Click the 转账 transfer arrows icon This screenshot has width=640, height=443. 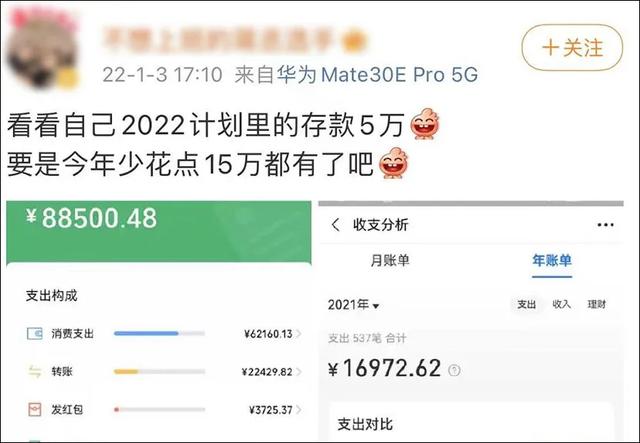point(34,372)
